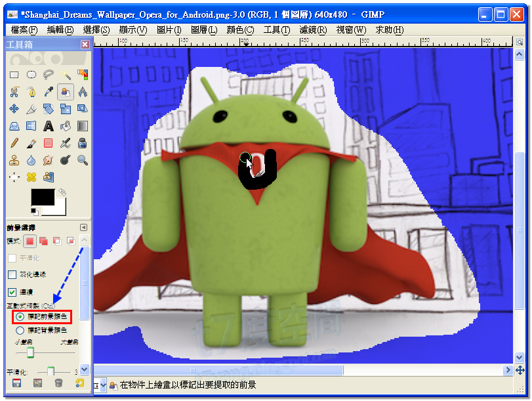Open the black foreground color swatch
The width and height of the screenshot is (532, 401).
pos(43,198)
